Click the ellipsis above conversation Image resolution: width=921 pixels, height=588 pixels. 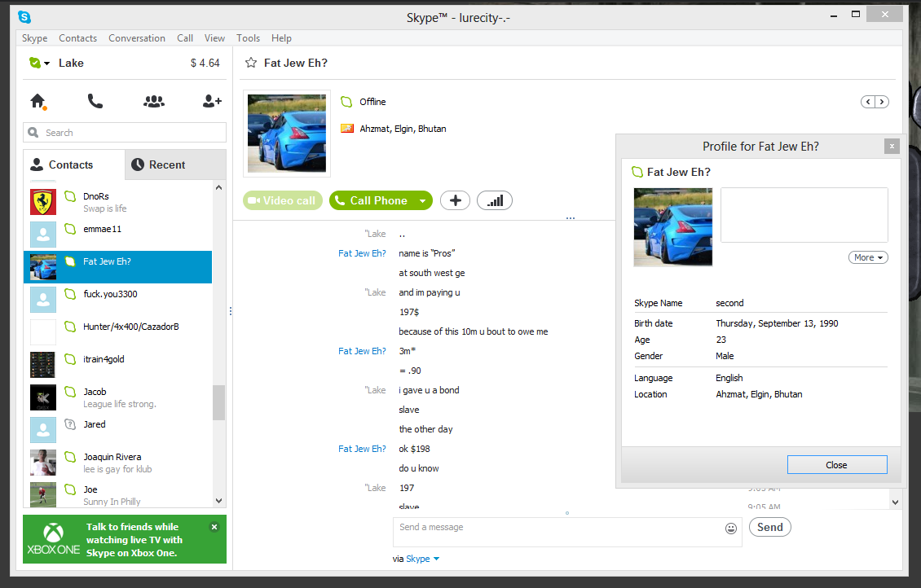pos(571,217)
